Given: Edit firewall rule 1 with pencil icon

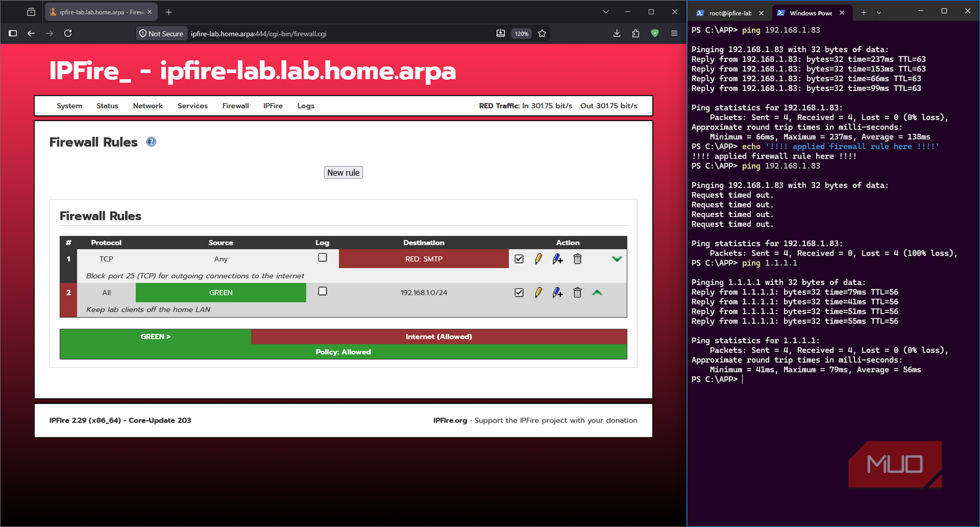Looking at the screenshot, I should pyautogui.click(x=538, y=259).
